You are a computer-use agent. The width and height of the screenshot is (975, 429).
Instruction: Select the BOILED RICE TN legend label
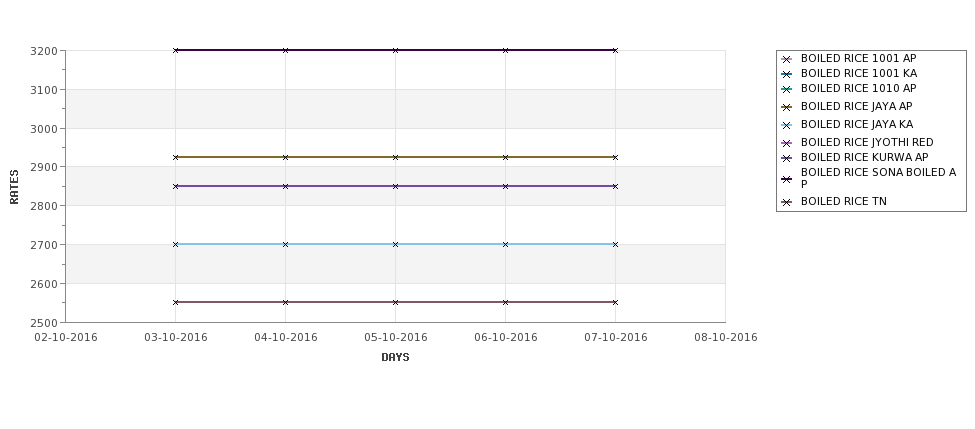[844, 201]
